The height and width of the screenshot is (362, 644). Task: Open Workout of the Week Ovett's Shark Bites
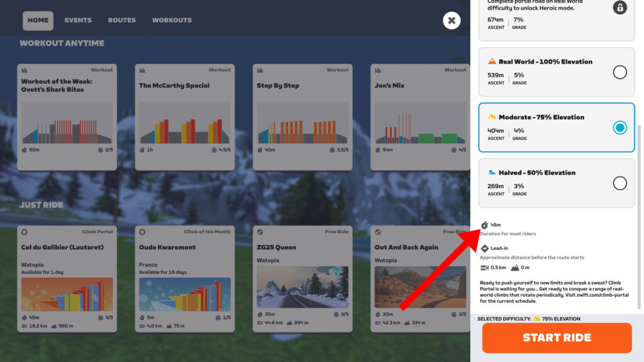67,117
